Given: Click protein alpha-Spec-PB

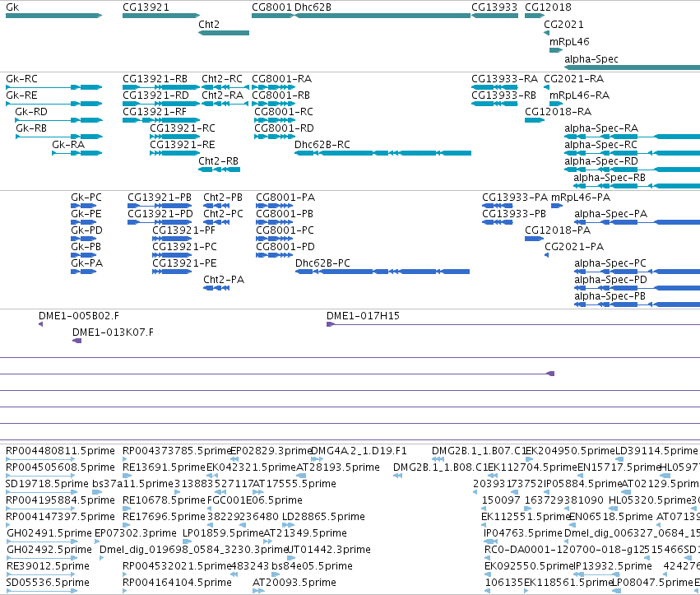Looking at the screenshot, I should 610,296.
